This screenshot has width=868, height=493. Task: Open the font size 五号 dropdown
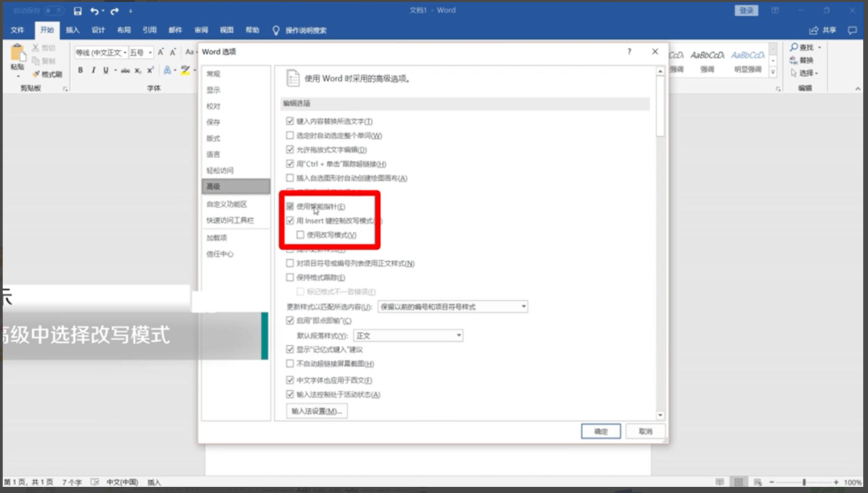[x=149, y=53]
